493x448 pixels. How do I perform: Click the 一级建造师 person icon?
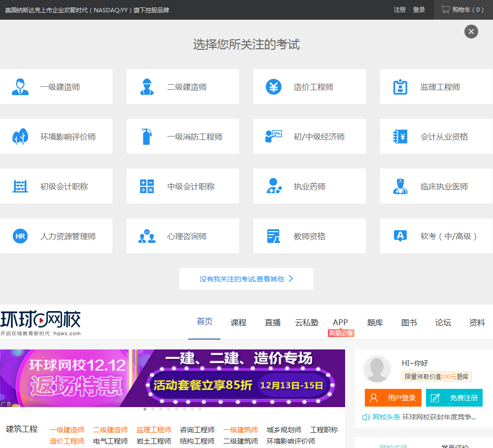pos(20,87)
